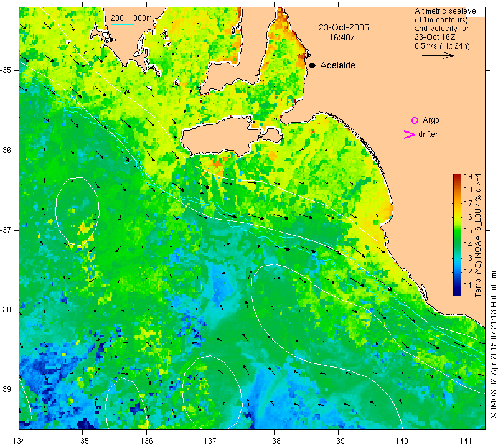
Task: Click the 135 longitude axis label
Action: tap(83, 441)
